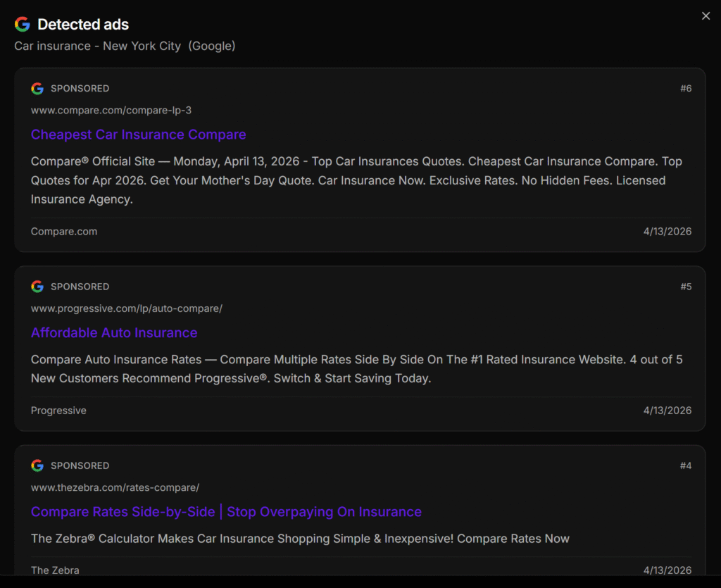Click the www.progressive.com/lp/auto-compare/ URL
This screenshot has width=721, height=588.
[127, 308]
